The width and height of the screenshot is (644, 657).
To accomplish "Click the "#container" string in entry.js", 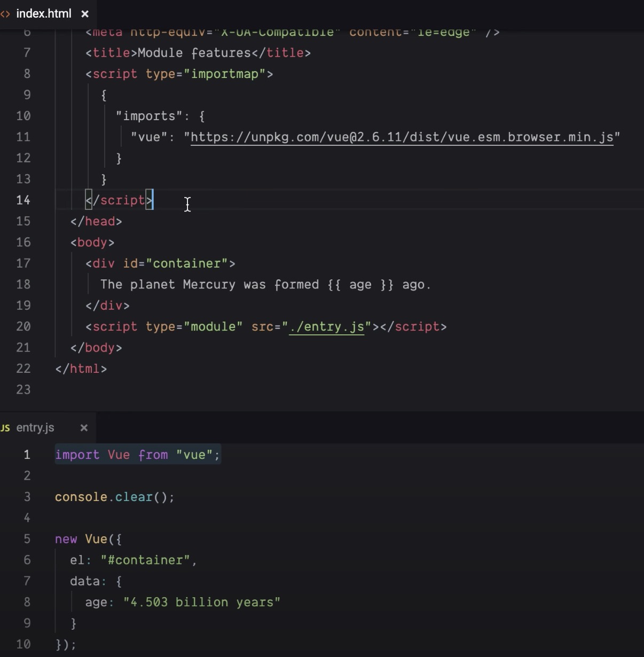I will [x=145, y=560].
